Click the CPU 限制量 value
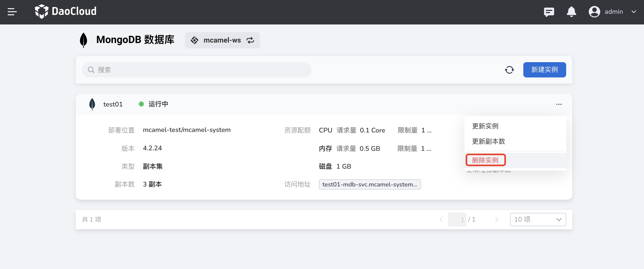The height and width of the screenshot is (269, 644). [426, 130]
